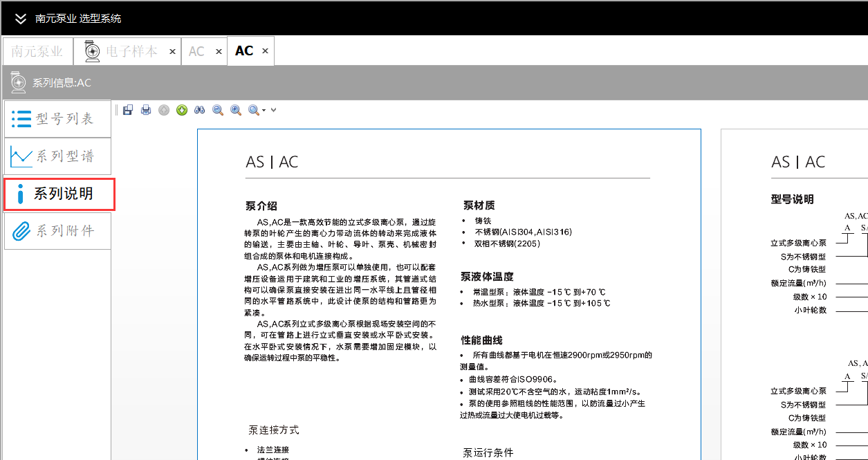The width and height of the screenshot is (868, 460).
Task: Click 系列信息:AC header label
Action: point(62,83)
